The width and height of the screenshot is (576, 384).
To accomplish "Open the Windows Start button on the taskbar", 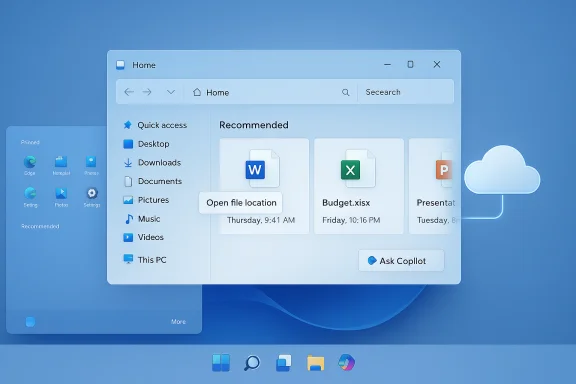I will (x=221, y=363).
